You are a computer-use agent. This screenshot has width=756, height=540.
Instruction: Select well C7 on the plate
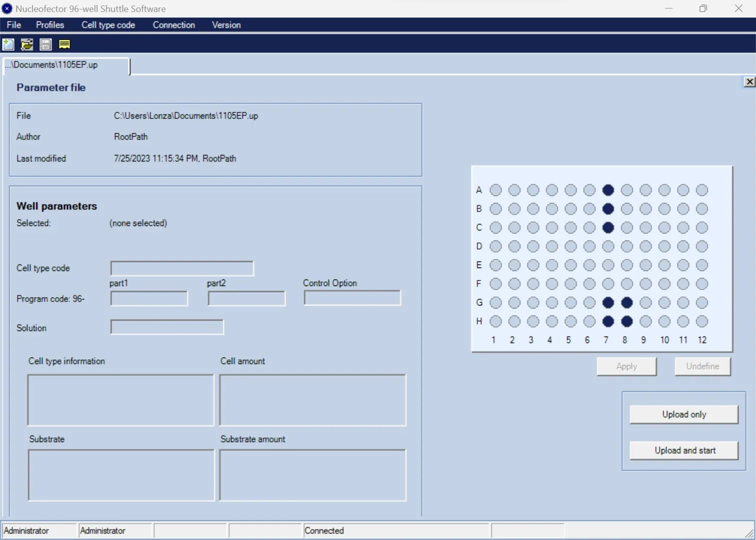click(608, 227)
